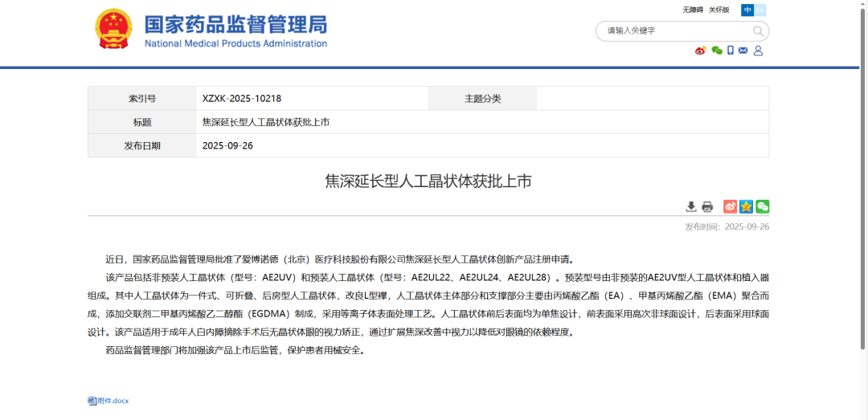The width and height of the screenshot is (868, 420).
Task: Click the 主题分类 header cell
Action: click(483, 99)
